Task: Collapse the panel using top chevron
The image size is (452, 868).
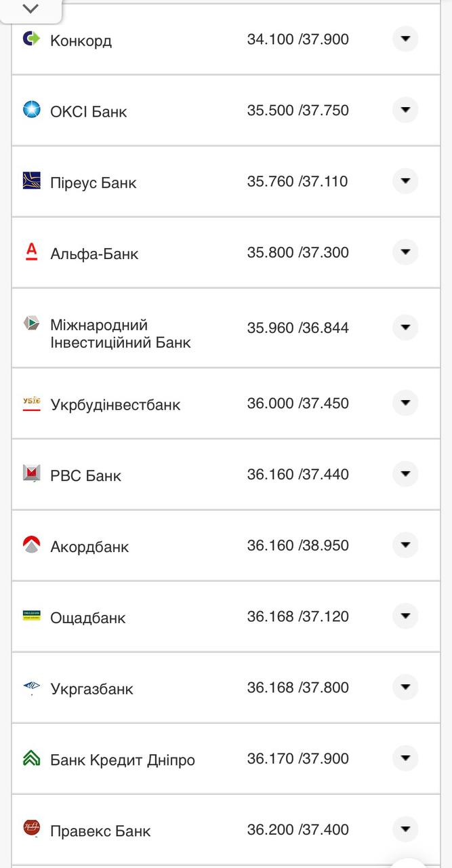Action: click(30, 9)
